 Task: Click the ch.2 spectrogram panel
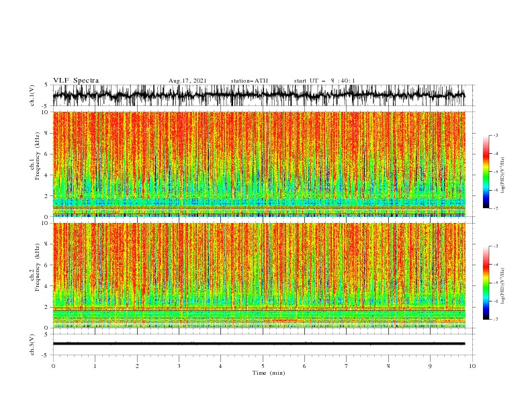point(259,275)
